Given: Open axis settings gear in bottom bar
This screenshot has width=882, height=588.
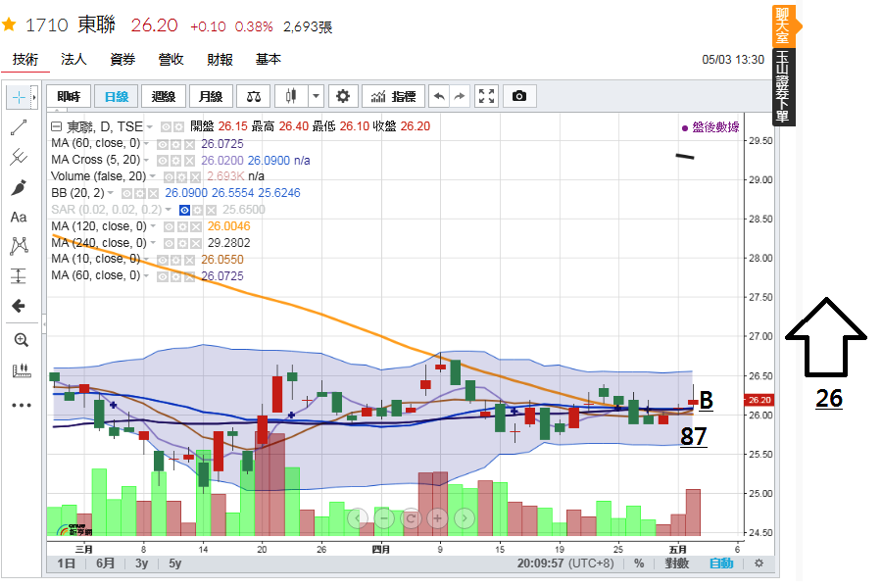Looking at the screenshot, I should (x=759, y=563).
